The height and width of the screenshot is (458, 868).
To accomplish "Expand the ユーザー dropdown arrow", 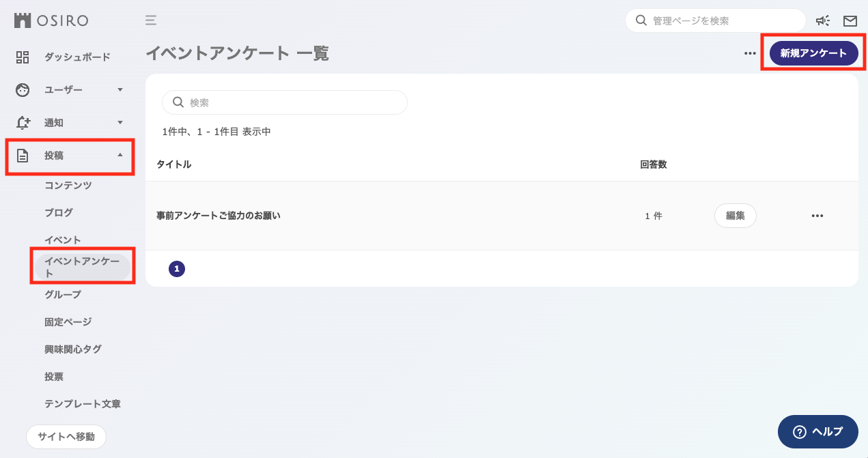I will 120,90.
